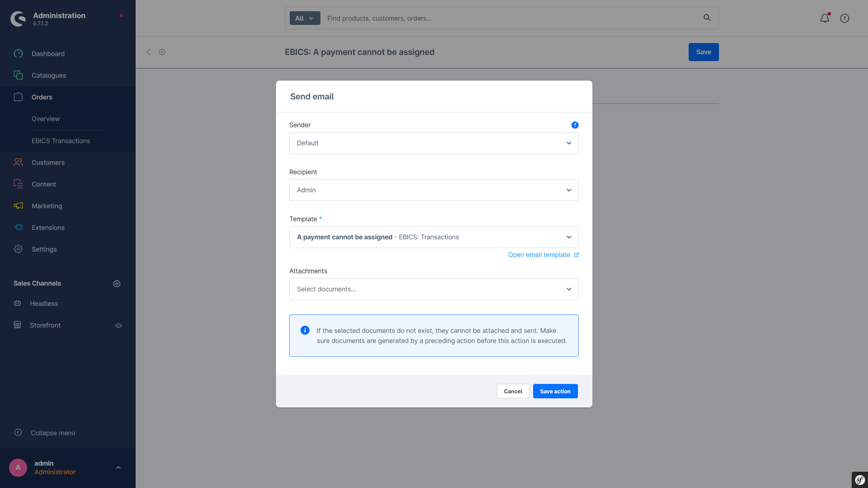868x488 pixels.
Task: Open EBICS Transactions menu item
Action: coord(61,141)
